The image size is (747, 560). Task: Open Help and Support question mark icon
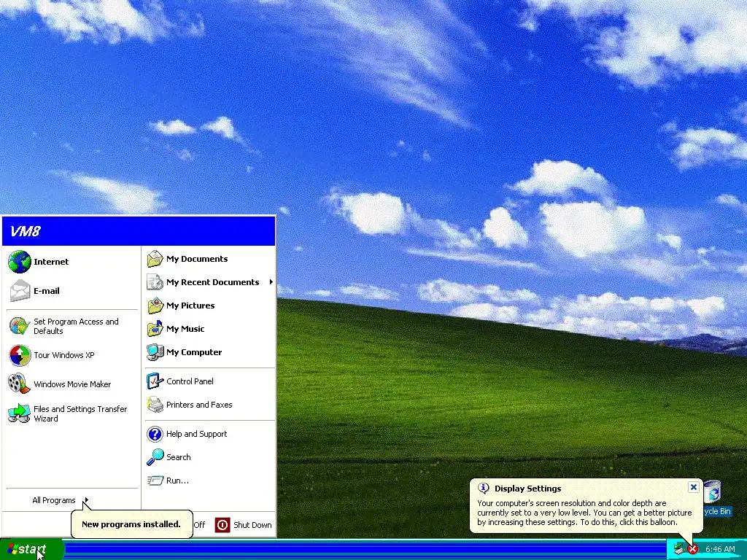click(155, 434)
